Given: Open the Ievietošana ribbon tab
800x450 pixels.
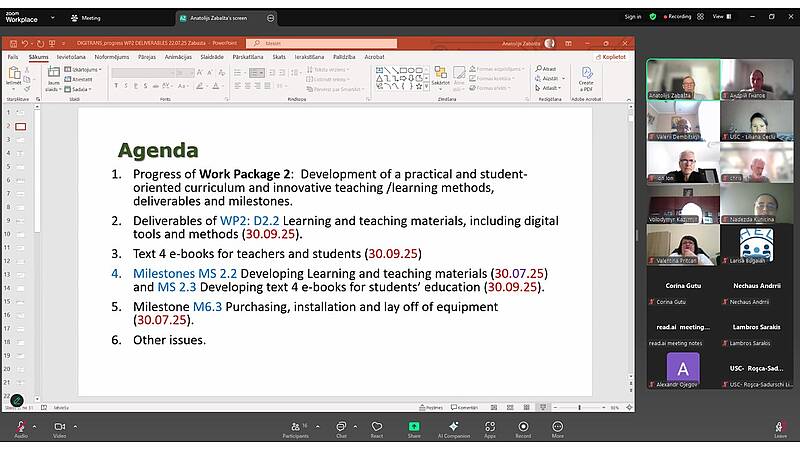Looking at the screenshot, I should pos(71,57).
